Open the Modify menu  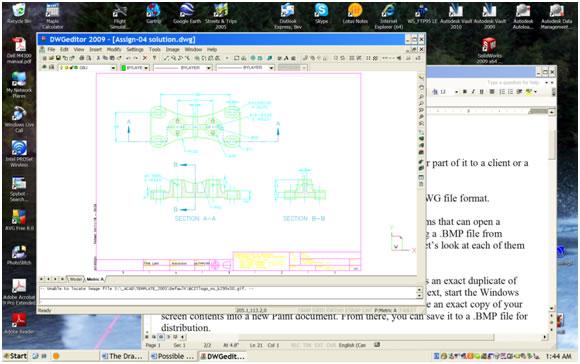point(114,49)
